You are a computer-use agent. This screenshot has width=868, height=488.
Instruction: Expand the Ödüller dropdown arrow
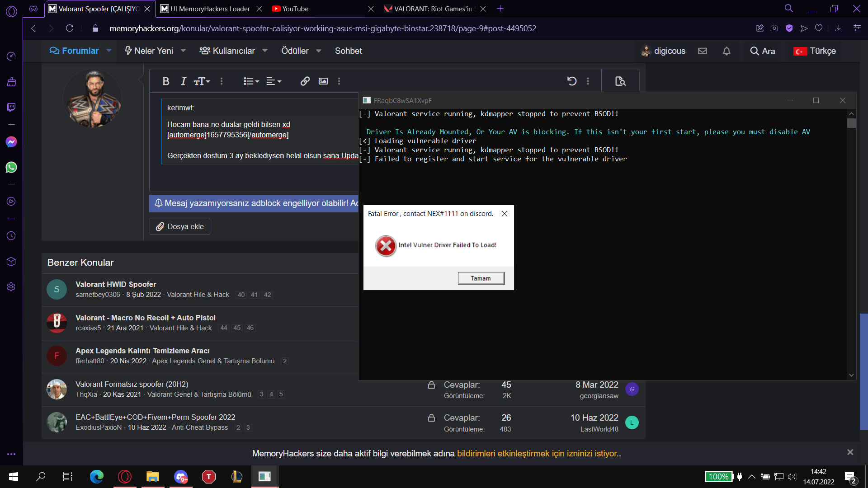319,51
